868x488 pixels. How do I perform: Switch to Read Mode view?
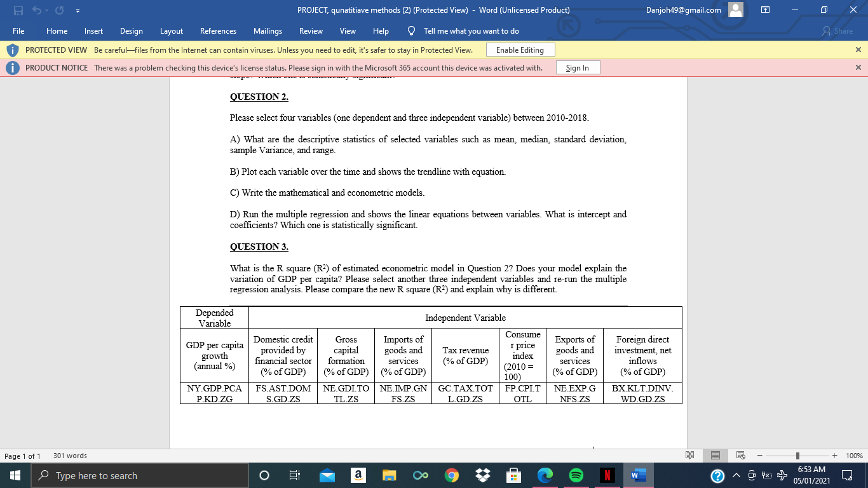(x=689, y=455)
